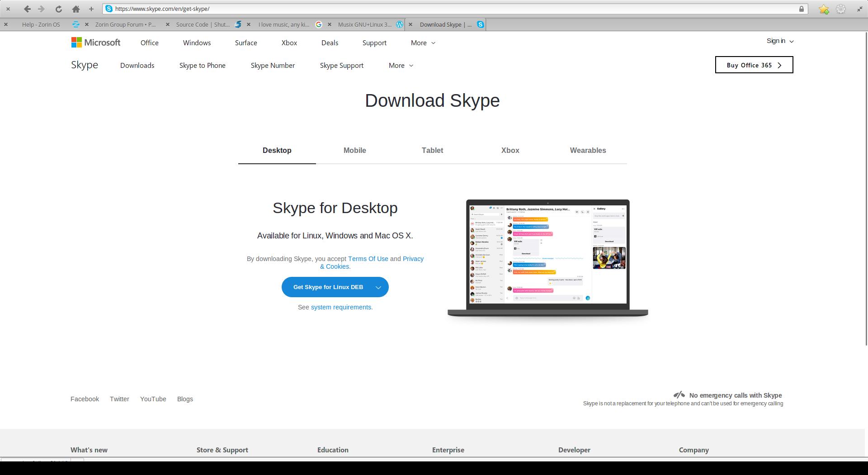Click the Microsoft logo
This screenshot has width=868, height=475.
click(x=96, y=43)
